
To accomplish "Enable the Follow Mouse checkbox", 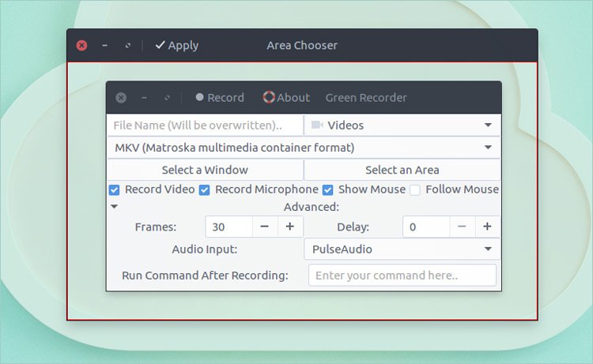I will tap(415, 190).
